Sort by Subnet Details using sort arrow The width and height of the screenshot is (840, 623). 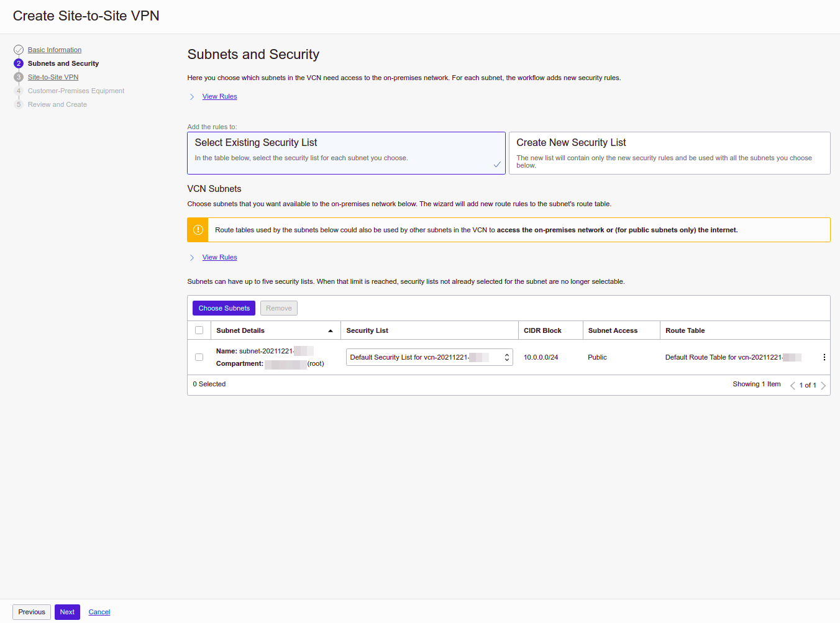click(331, 331)
